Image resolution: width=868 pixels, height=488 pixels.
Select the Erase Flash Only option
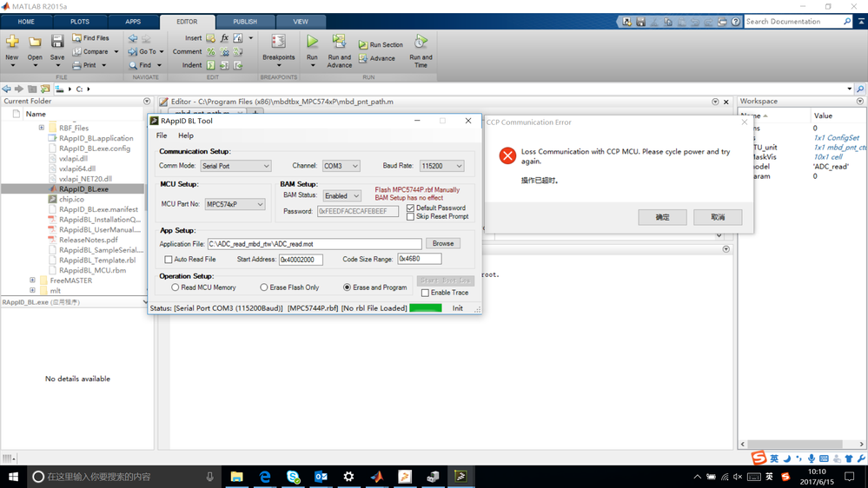[263, 287]
